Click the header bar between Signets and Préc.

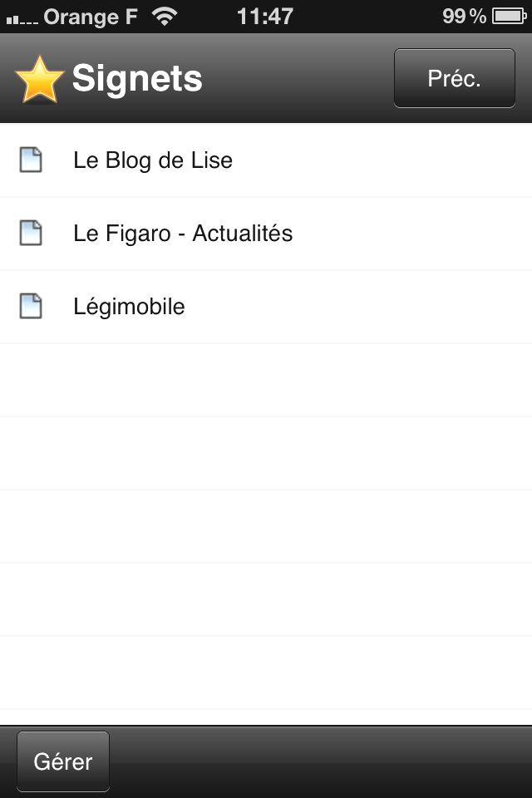coord(298,79)
